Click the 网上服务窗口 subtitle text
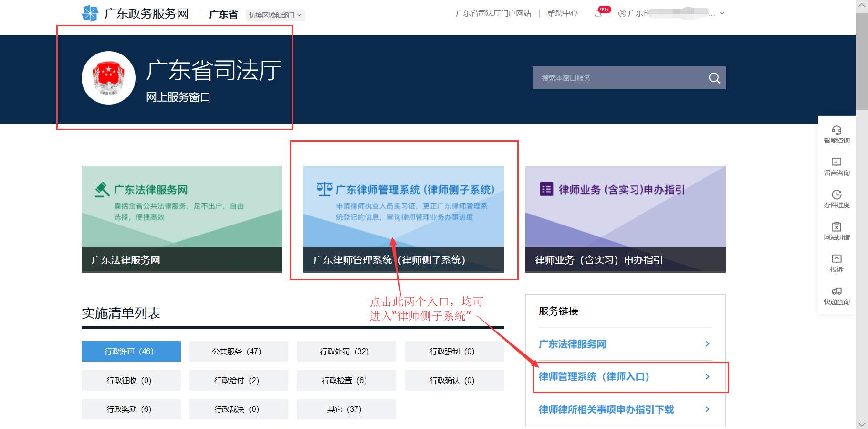The height and width of the screenshot is (429, 868). (x=178, y=97)
